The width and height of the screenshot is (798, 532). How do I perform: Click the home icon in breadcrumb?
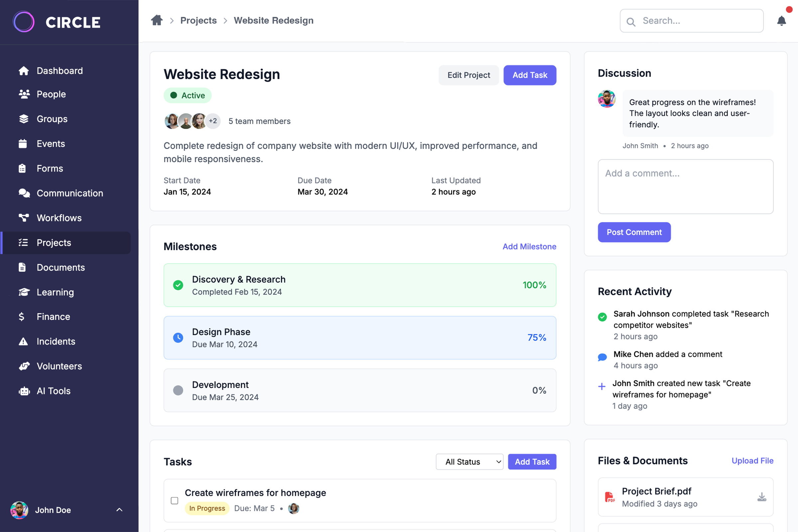(156, 20)
